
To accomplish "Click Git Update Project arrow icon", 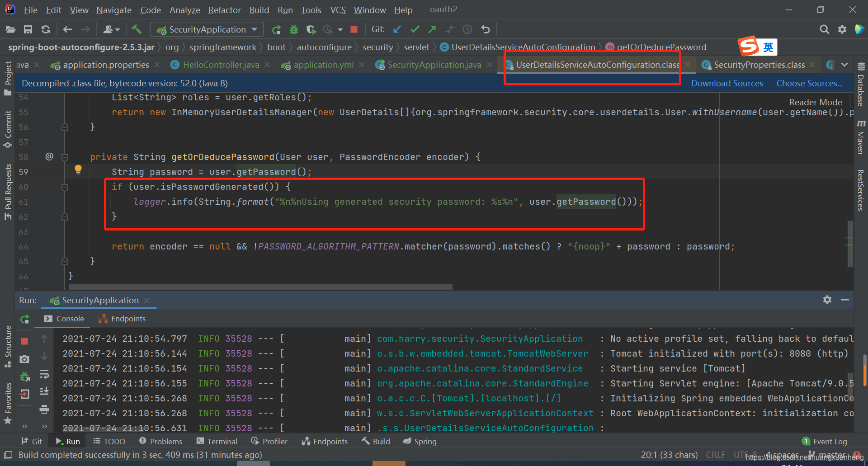I will pos(397,29).
